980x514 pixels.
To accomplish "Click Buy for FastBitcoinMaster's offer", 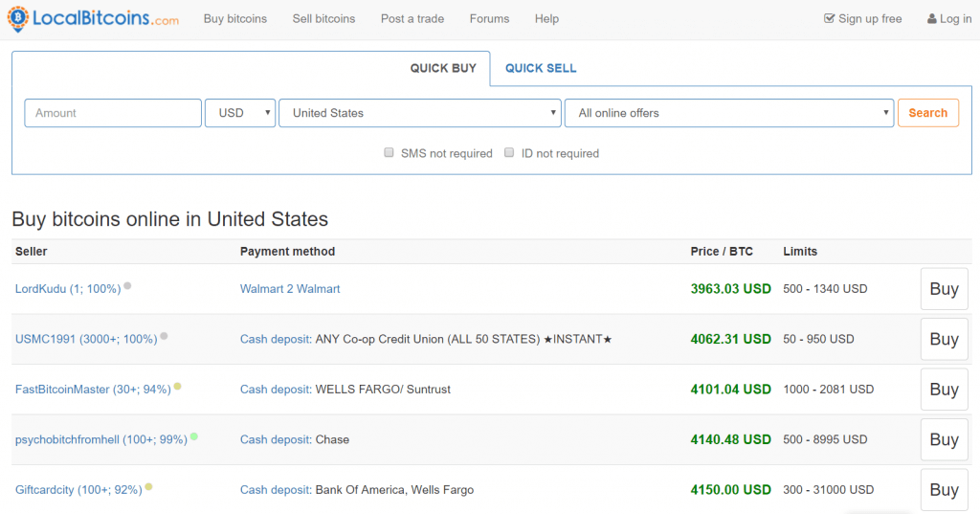I will 945,389.
